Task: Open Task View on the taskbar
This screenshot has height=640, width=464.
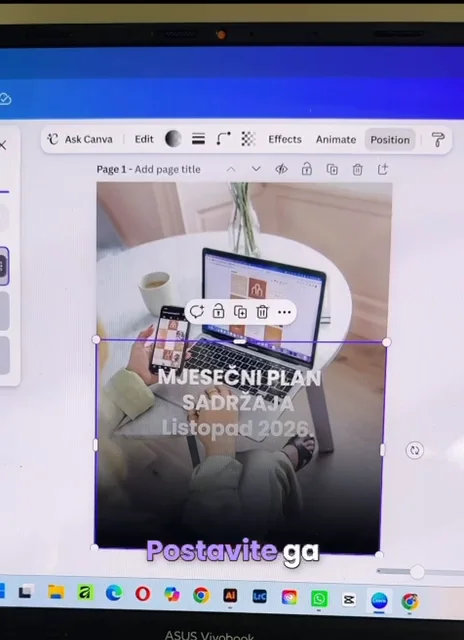Action: coord(27,592)
